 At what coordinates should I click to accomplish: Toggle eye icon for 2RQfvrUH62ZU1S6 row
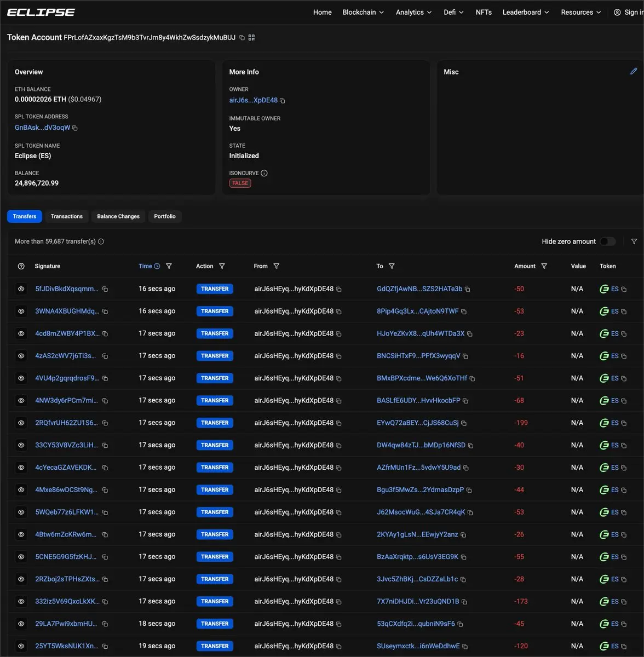21,423
